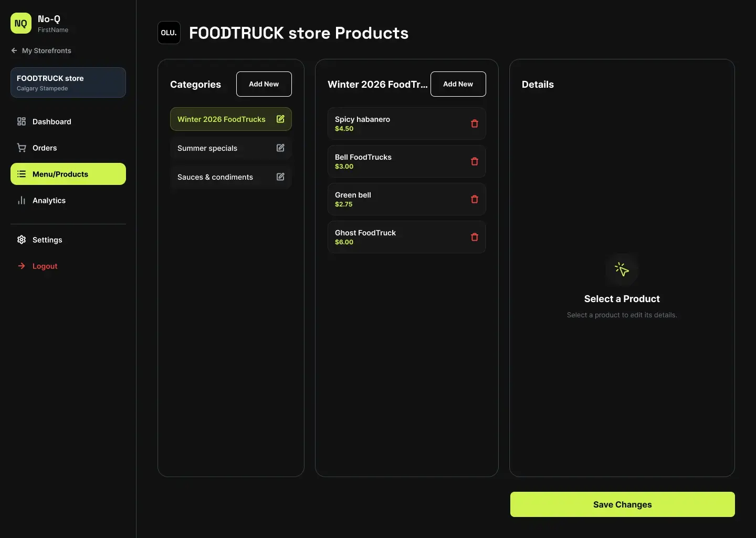Click the OLU. store avatar
Screen dimensions: 756x538
pyautogui.click(x=169, y=33)
